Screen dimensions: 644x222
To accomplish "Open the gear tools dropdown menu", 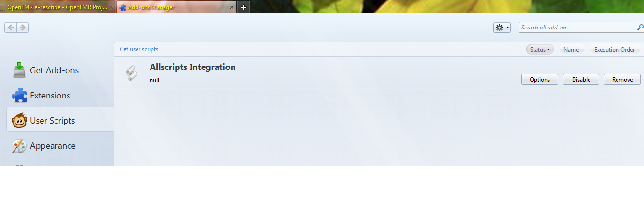I will pyautogui.click(x=502, y=28).
